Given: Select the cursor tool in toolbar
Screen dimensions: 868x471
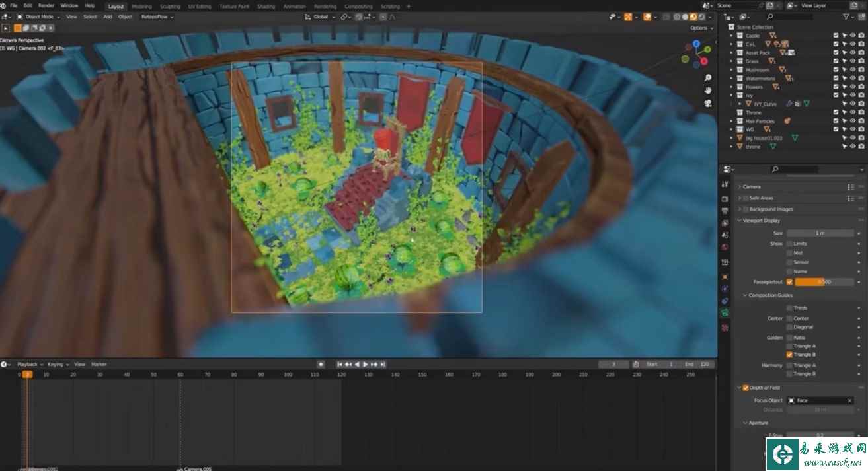Looking at the screenshot, I should pos(6,28).
